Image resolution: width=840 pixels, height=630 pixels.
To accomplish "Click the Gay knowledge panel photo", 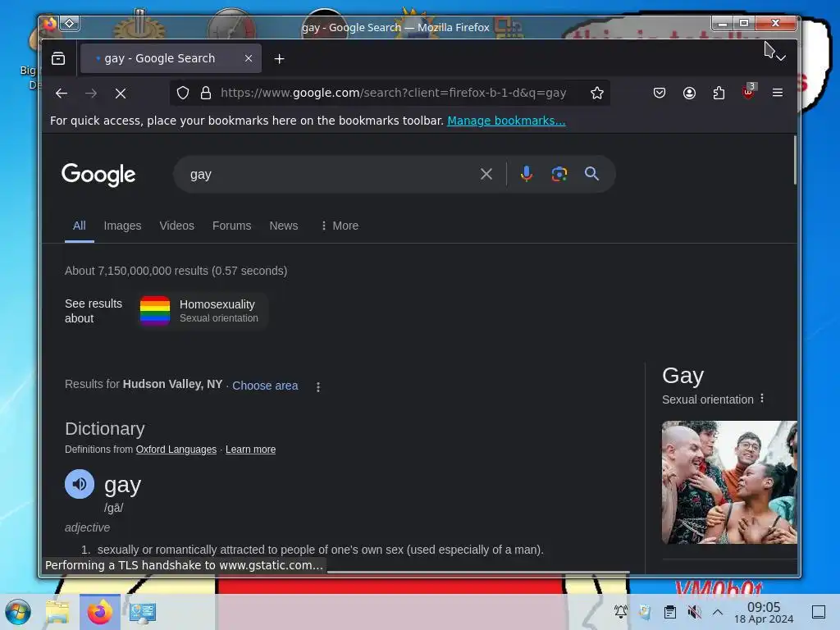I will [729, 482].
